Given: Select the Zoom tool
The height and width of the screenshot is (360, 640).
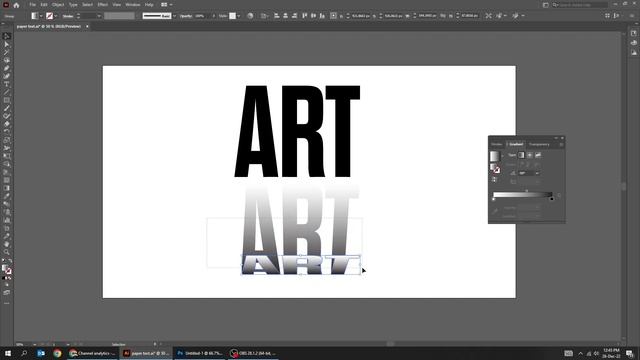Looking at the screenshot, I should [x=7, y=252].
